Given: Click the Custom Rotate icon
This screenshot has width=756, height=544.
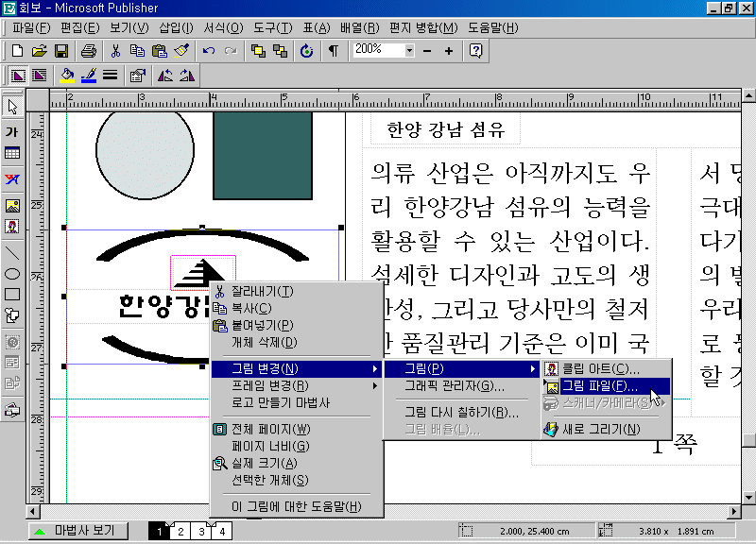Looking at the screenshot, I should tap(306, 51).
